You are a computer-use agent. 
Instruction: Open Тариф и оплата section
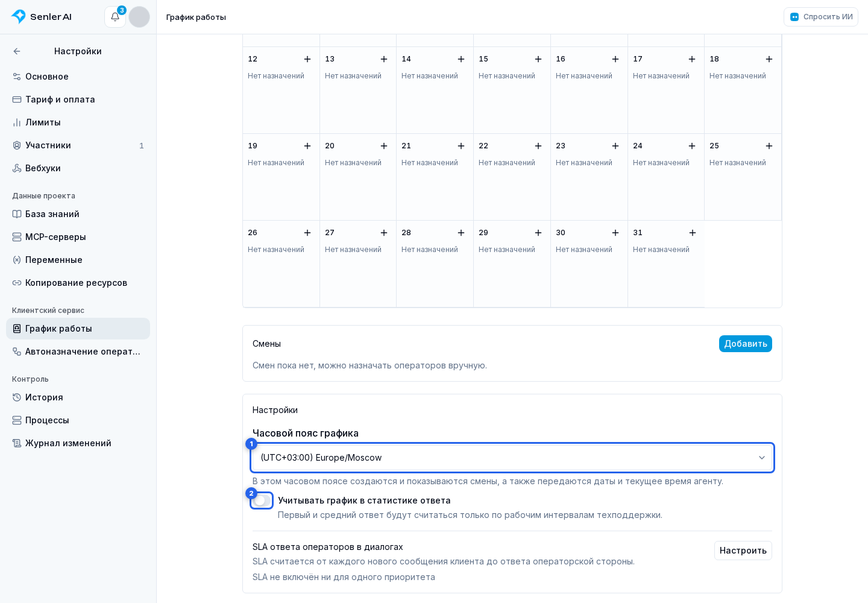pos(78,99)
